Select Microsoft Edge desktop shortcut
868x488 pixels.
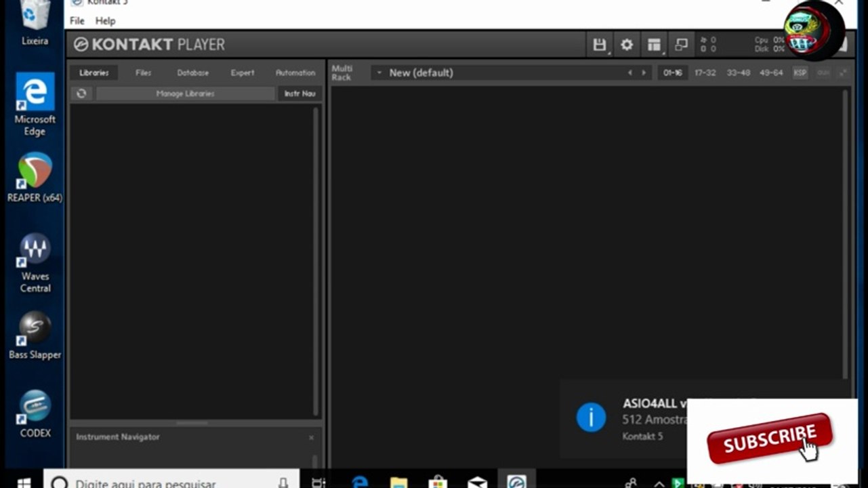coord(35,105)
